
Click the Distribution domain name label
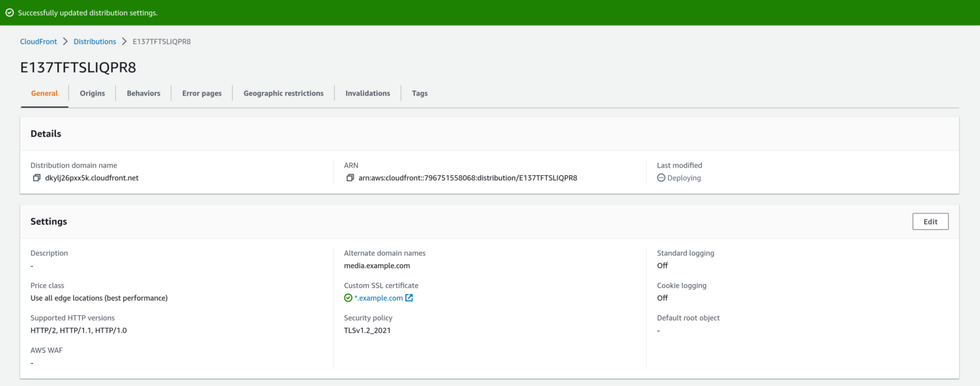click(x=74, y=166)
